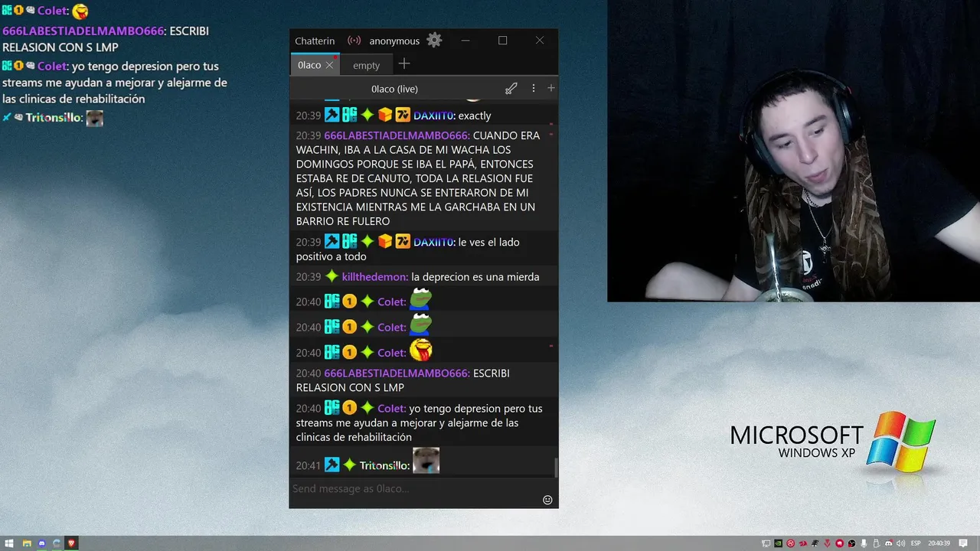Open Discord tray icon
Viewport: 980px width, 551px height.
889,543
